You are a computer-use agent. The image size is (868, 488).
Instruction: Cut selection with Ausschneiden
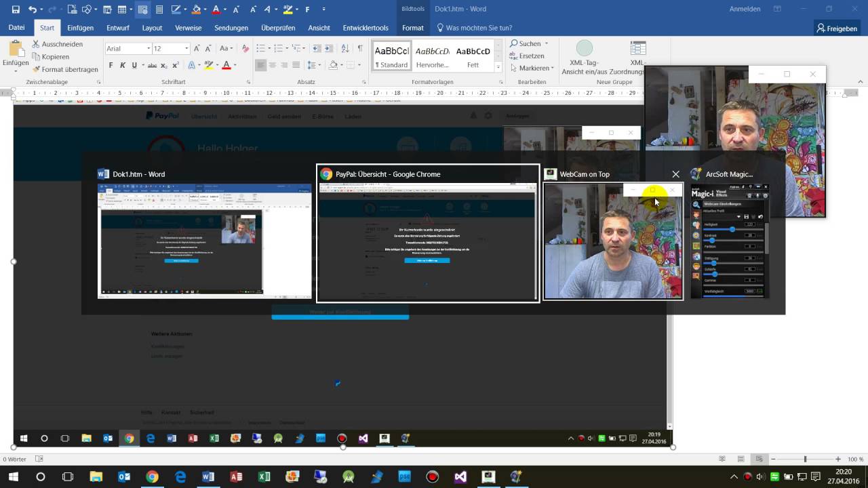pyautogui.click(x=58, y=44)
